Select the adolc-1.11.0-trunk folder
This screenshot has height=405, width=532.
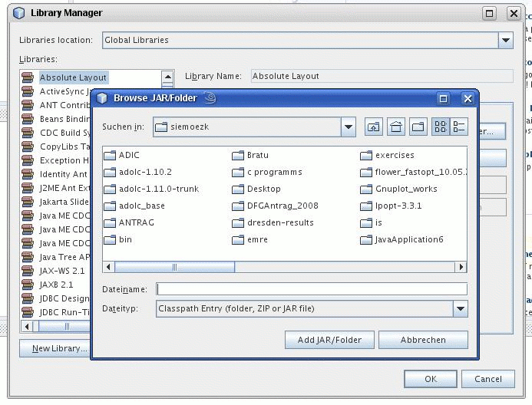[x=151, y=189]
